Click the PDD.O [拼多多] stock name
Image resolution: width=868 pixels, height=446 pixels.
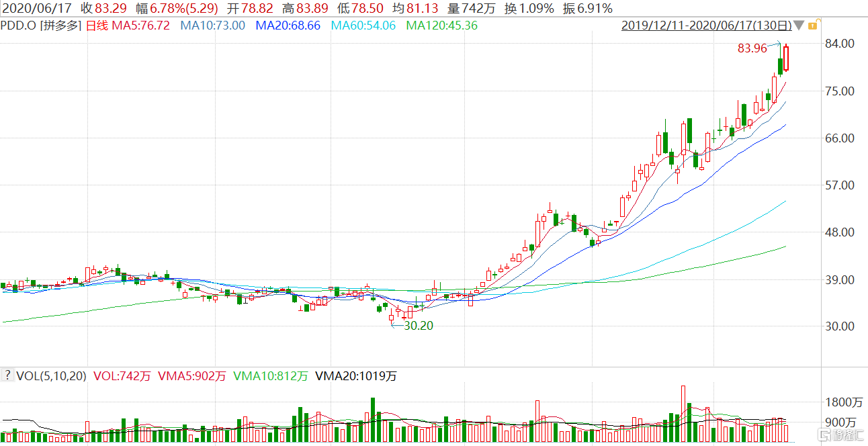tap(42, 26)
